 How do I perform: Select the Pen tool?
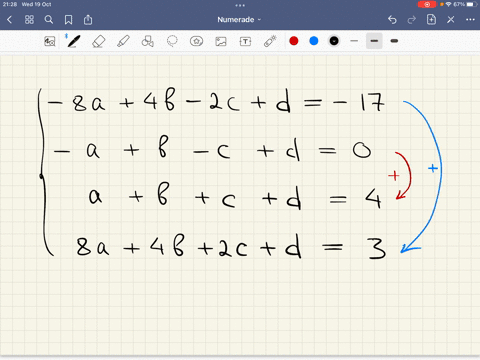tap(73, 41)
